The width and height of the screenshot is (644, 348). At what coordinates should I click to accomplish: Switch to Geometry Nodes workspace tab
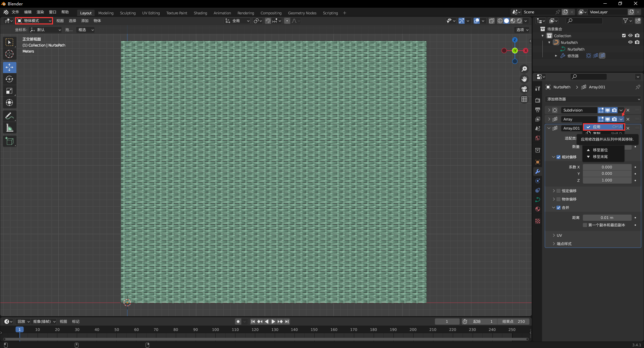click(x=302, y=13)
